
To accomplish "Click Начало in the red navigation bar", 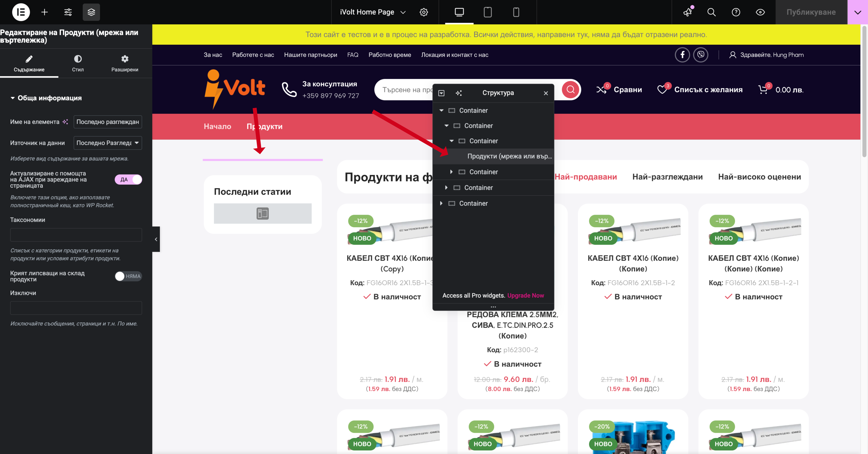I will [x=217, y=126].
